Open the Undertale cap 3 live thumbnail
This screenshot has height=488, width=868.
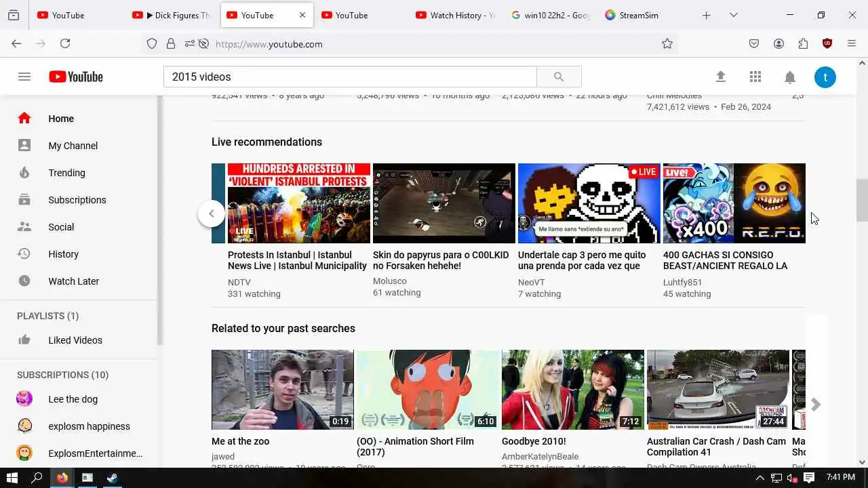pos(589,203)
